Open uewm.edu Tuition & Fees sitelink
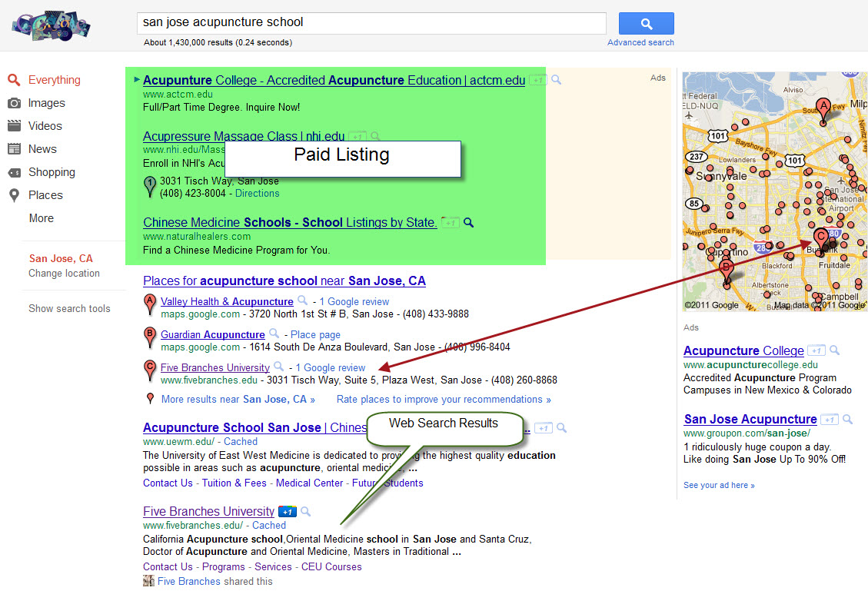Viewport: 868px width, 601px height. pos(234,483)
